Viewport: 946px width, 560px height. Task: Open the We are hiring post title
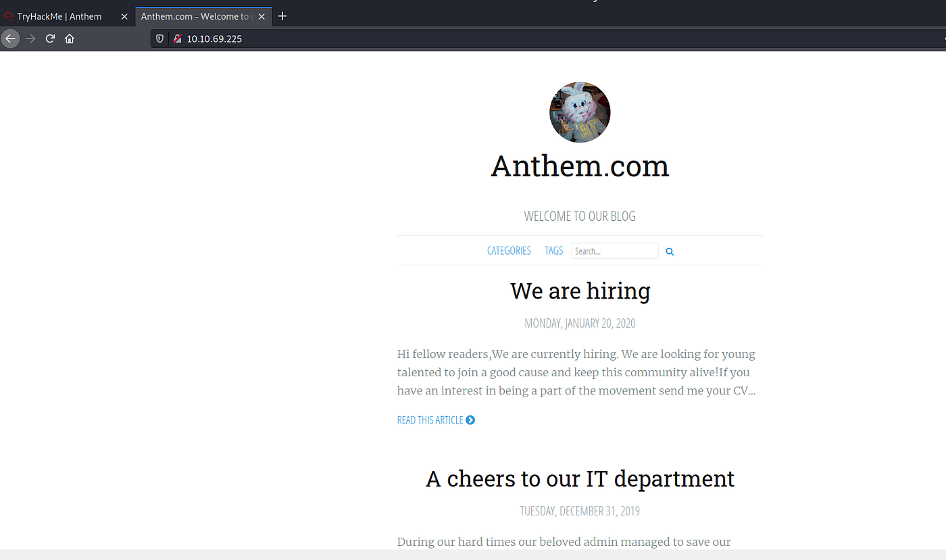(x=580, y=291)
